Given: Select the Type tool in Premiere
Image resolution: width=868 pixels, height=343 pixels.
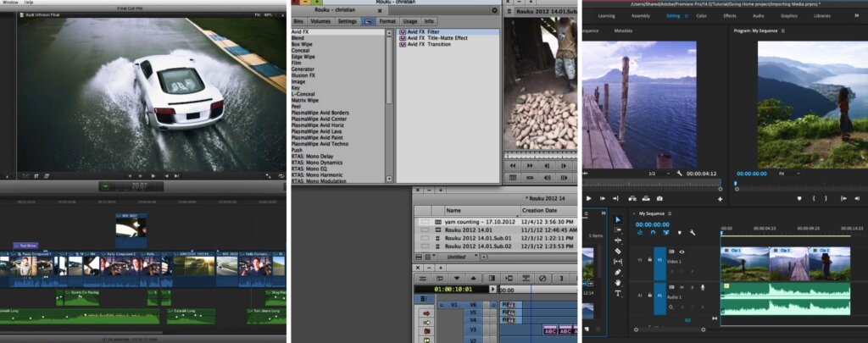Looking at the screenshot, I should point(618,293).
